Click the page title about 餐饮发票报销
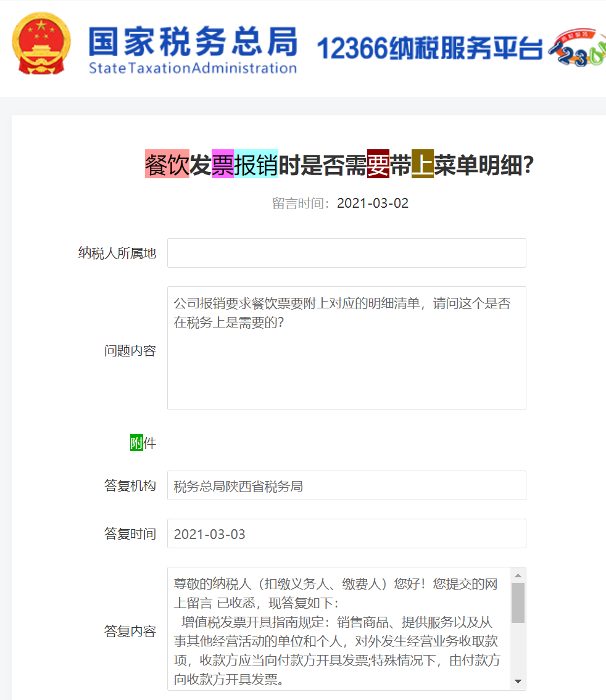 point(339,164)
